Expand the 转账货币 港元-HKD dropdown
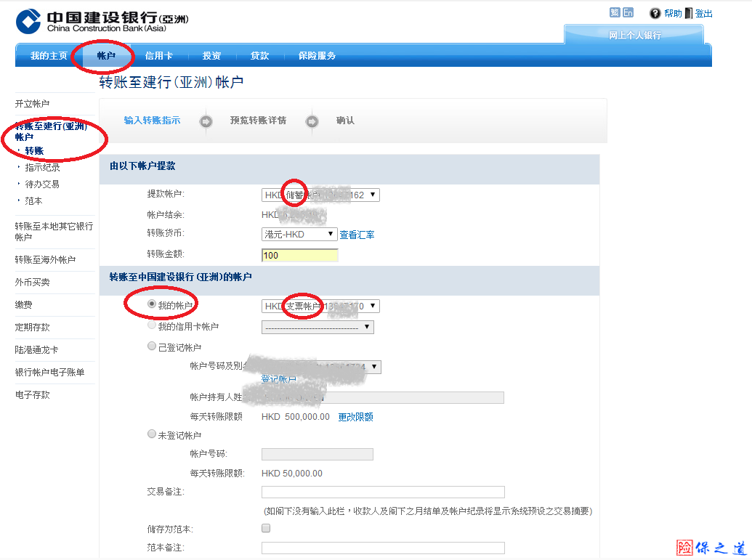The width and height of the screenshot is (752, 560). coord(299,235)
